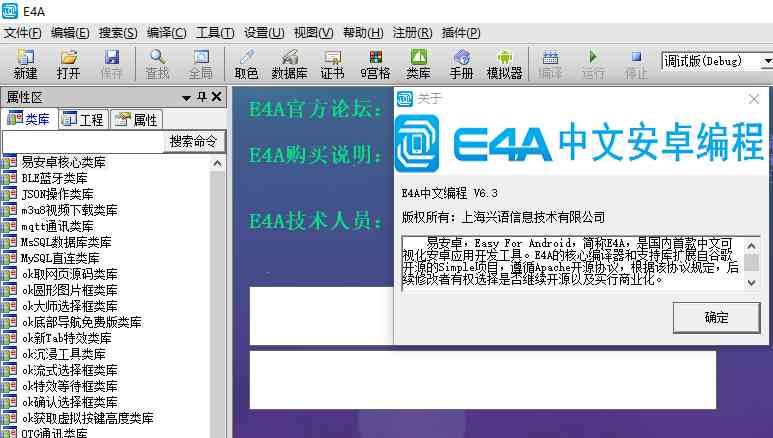773x438 pixels.
Task: Open the 类库 library manager icon
Action: 419,64
